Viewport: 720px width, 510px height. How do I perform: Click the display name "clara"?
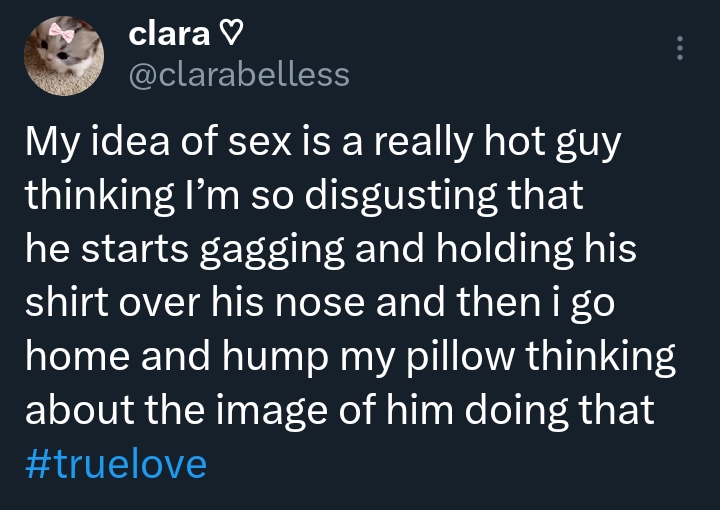(169, 35)
